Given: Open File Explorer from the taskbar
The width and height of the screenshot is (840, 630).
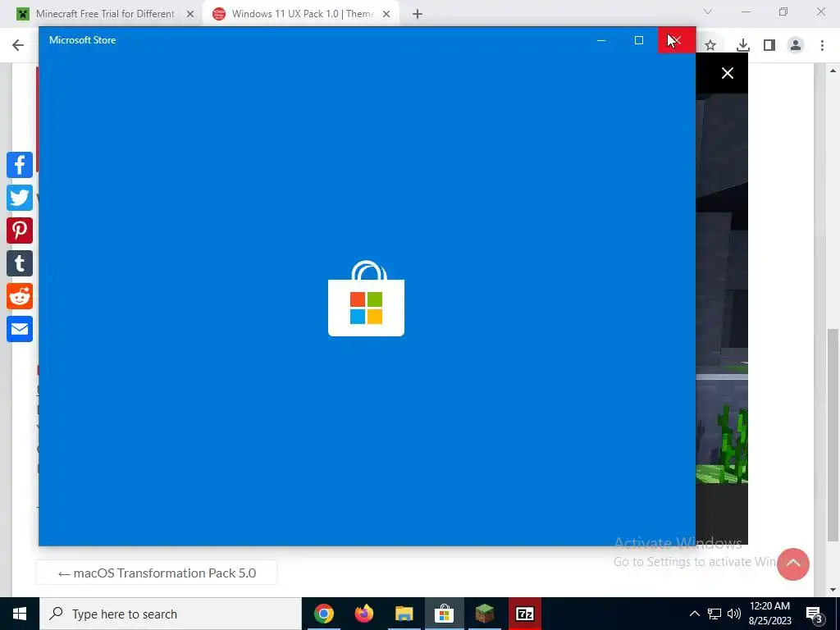Looking at the screenshot, I should pyautogui.click(x=404, y=614).
